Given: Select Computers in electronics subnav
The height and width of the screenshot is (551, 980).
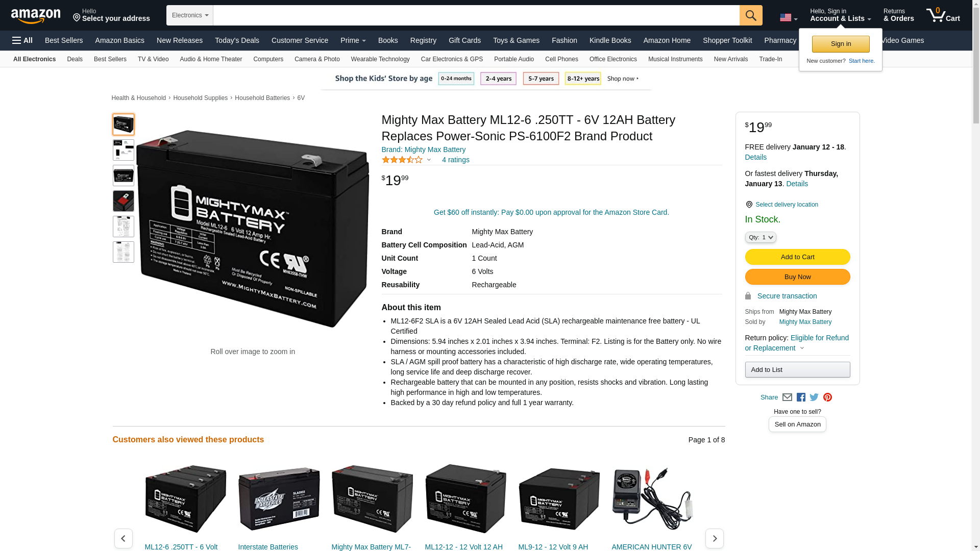Looking at the screenshot, I should (268, 59).
